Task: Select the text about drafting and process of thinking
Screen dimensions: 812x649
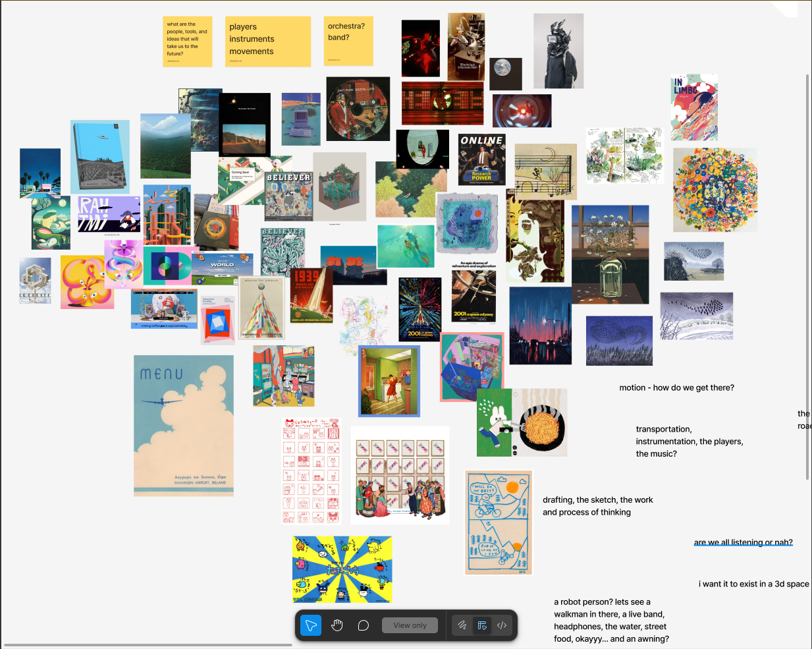Action: pos(597,505)
